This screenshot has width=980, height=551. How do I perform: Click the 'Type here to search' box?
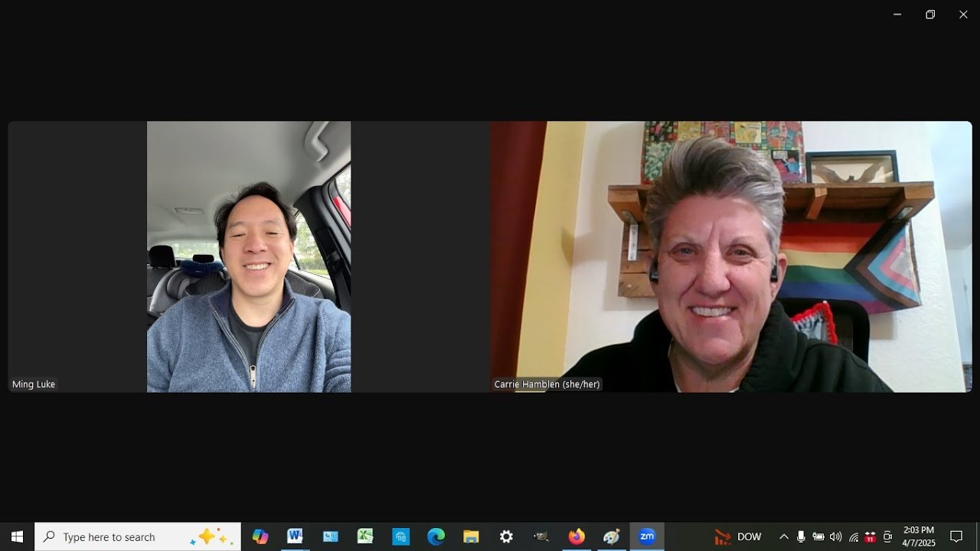[x=138, y=536]
